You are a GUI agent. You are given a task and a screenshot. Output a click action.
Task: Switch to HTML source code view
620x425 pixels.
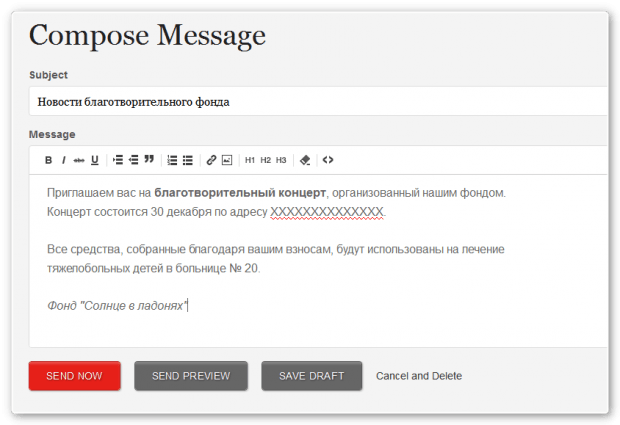(x=328, y=160)
